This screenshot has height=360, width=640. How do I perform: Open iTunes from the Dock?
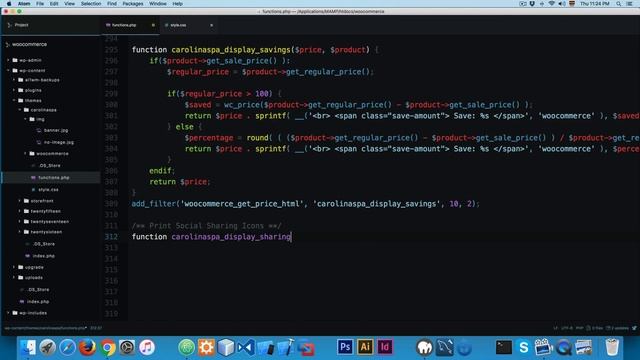click(x=147, y=347)
